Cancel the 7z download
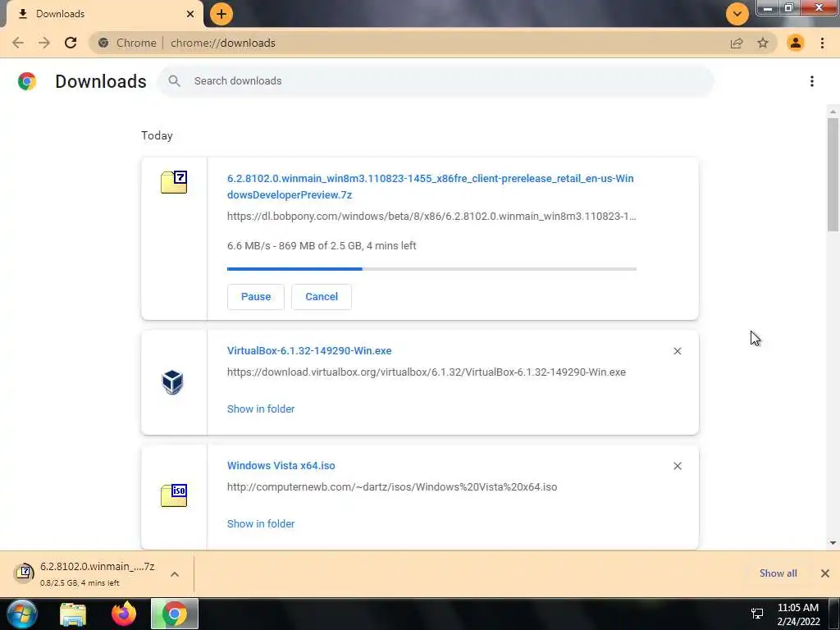Image resolution: width=840 pixels, height=630 pixels. pyautogui.click(x=322, y=297)
